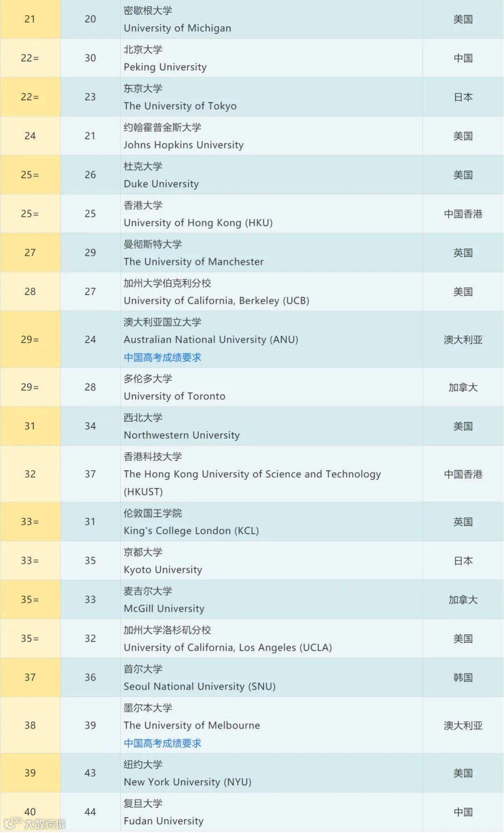This screenshot has width=504, height=833.
Task: Click Chinese name 曼彻斯特大学
Action: point(153,244)
